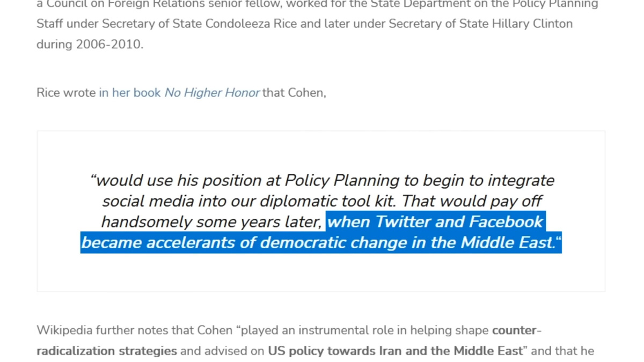
Task: Open the 'in her book' link
Action: (x=130, y=93)
